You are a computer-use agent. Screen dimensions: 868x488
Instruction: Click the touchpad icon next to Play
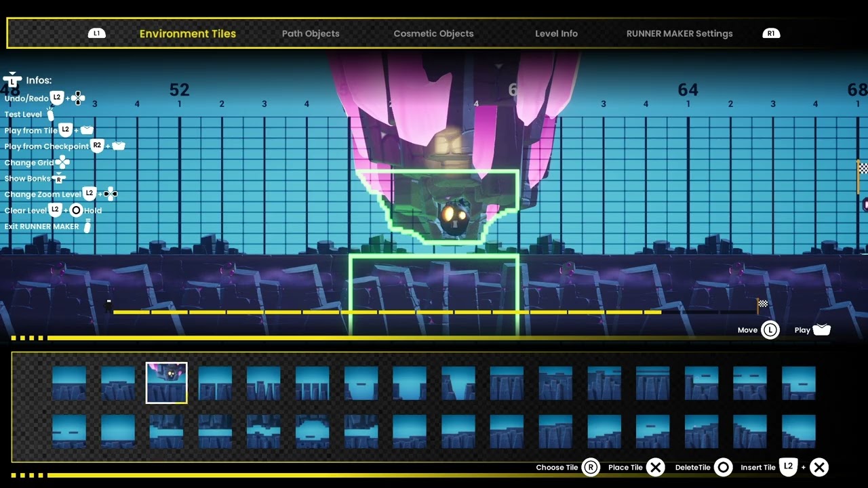click(x=821, y=329)
